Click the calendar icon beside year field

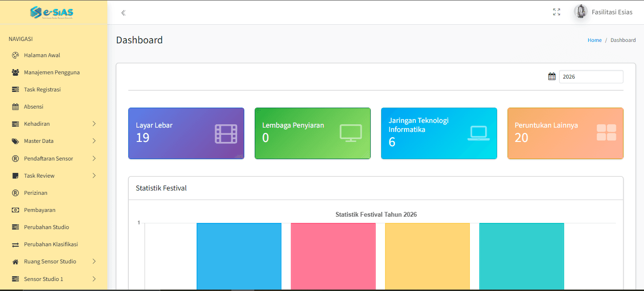pyautogui.click(x=552, y=76)
